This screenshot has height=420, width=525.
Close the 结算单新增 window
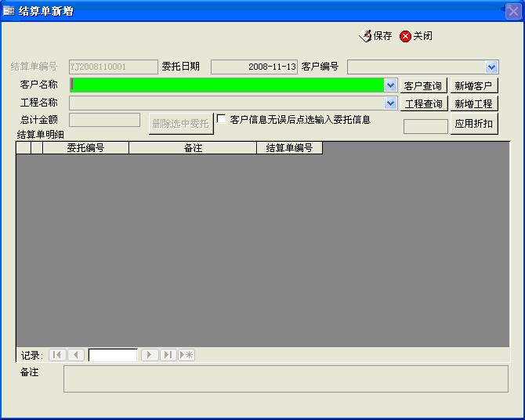click(513, 12)
